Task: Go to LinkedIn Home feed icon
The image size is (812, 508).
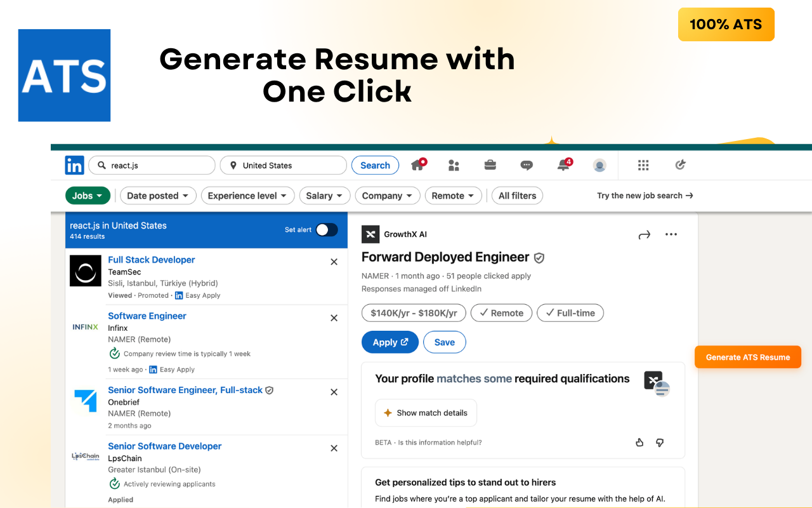Action: pos(418,165)
